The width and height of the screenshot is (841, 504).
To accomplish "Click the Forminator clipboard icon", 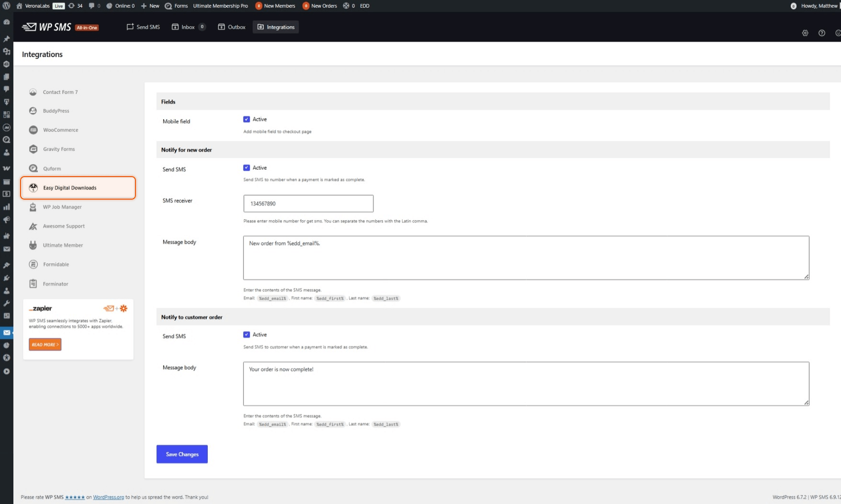I will pyautogui.click(x=33, y=284).
